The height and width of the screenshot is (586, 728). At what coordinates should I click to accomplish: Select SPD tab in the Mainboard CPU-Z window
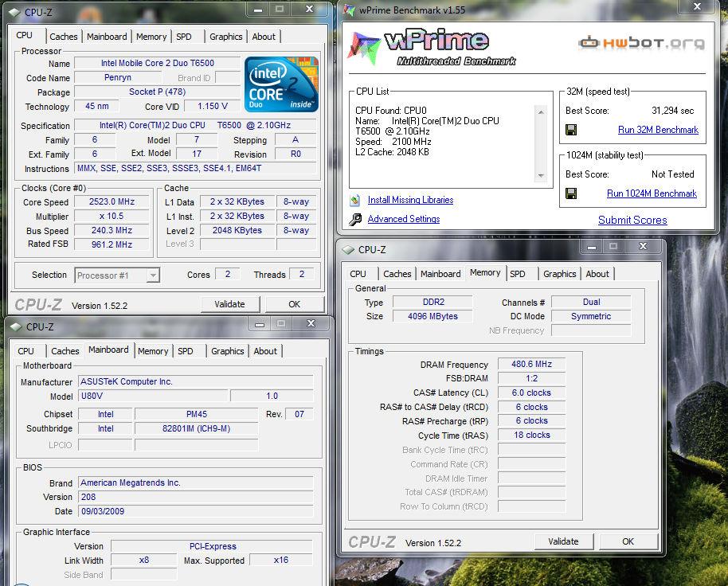click(186, 351)
